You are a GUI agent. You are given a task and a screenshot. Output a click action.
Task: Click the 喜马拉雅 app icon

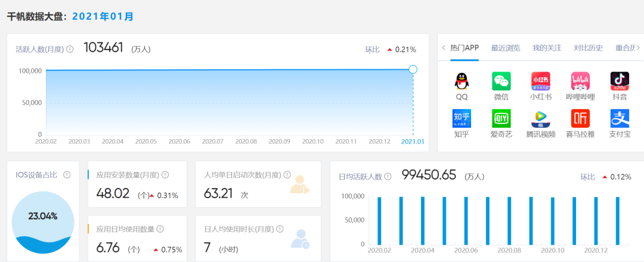(580, 119)
